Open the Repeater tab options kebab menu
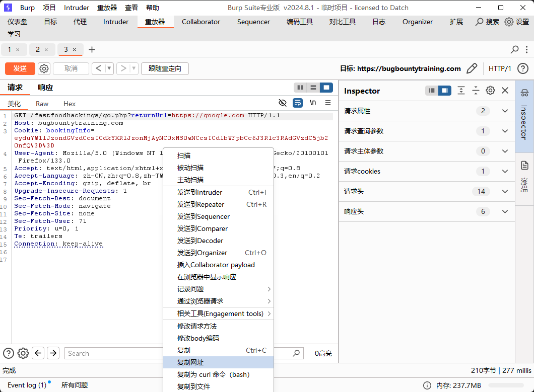 [526, 50]
